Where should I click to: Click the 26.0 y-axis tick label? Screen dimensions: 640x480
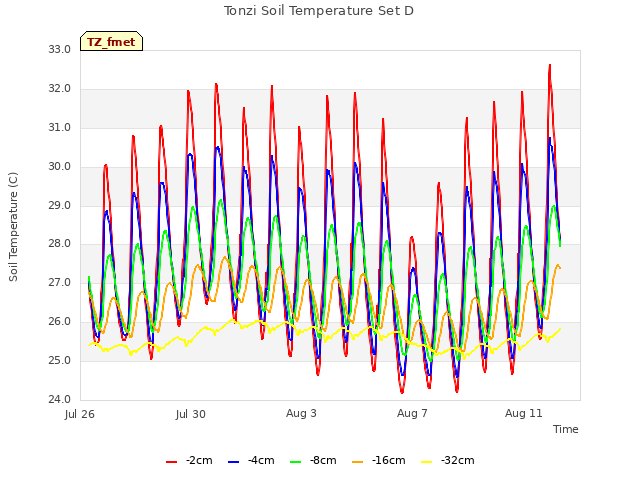click(60, 322)
